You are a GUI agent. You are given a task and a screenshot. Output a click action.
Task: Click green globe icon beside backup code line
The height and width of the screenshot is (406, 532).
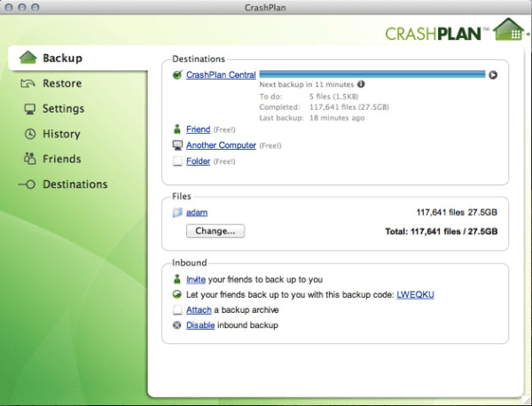point(177,294)
